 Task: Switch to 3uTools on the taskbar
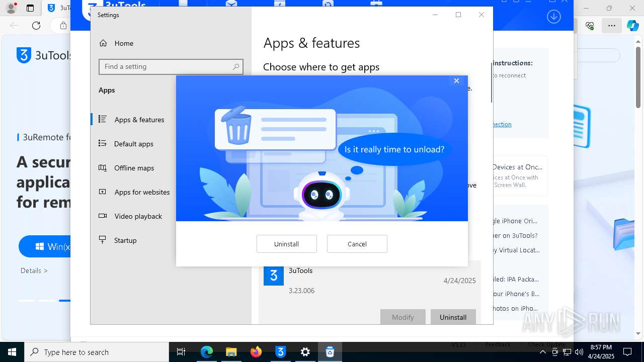coord(281,352)
